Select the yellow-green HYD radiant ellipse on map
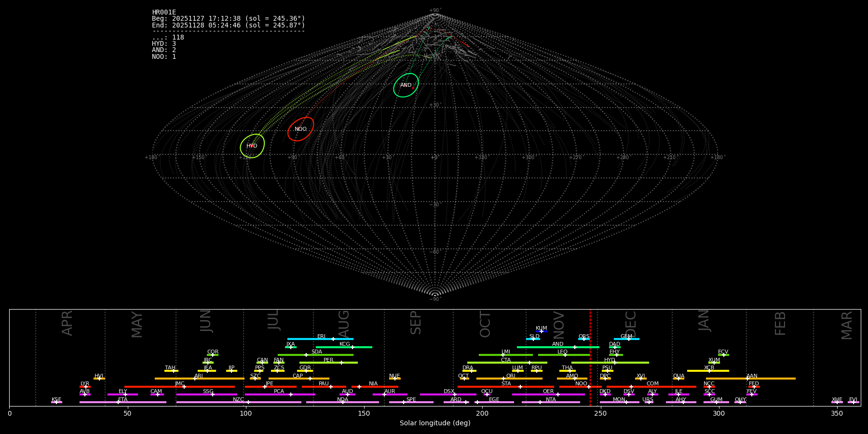 (252, 146)
